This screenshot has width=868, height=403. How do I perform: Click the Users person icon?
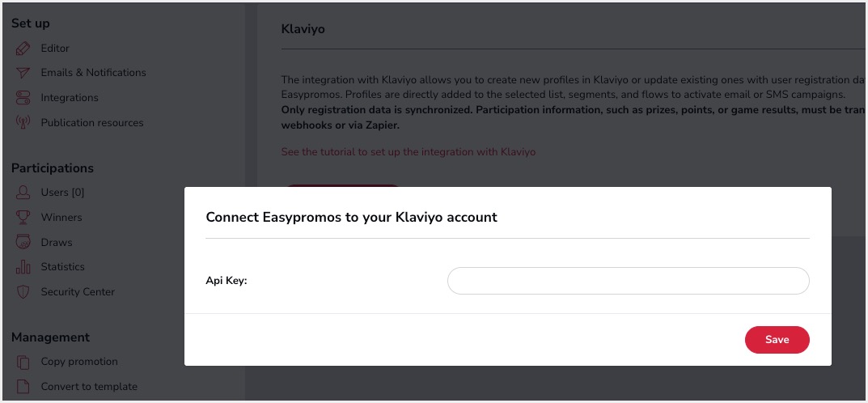[23, 193]
